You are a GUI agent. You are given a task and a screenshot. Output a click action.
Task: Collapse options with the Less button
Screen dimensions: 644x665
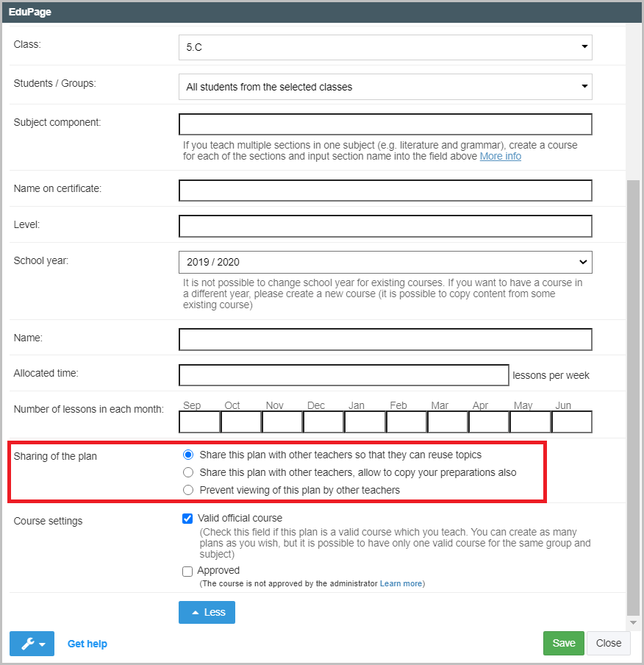[x=207, y=612]
